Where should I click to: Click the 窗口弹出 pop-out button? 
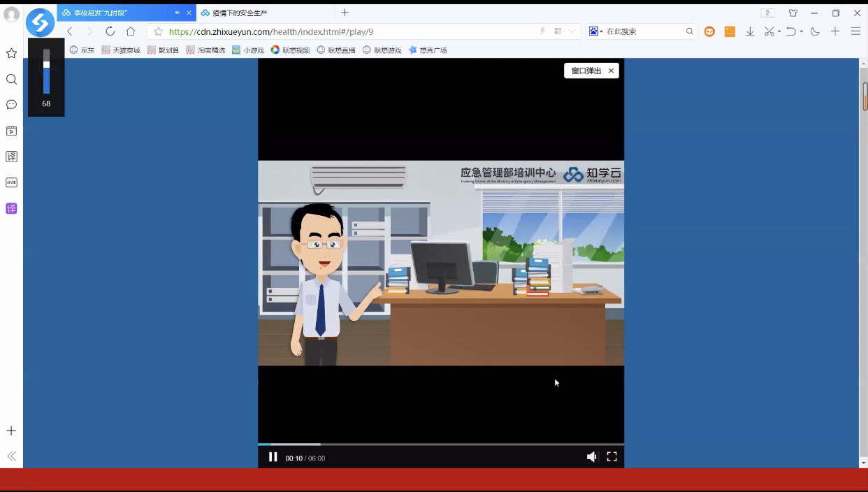[x=586, y=71]
